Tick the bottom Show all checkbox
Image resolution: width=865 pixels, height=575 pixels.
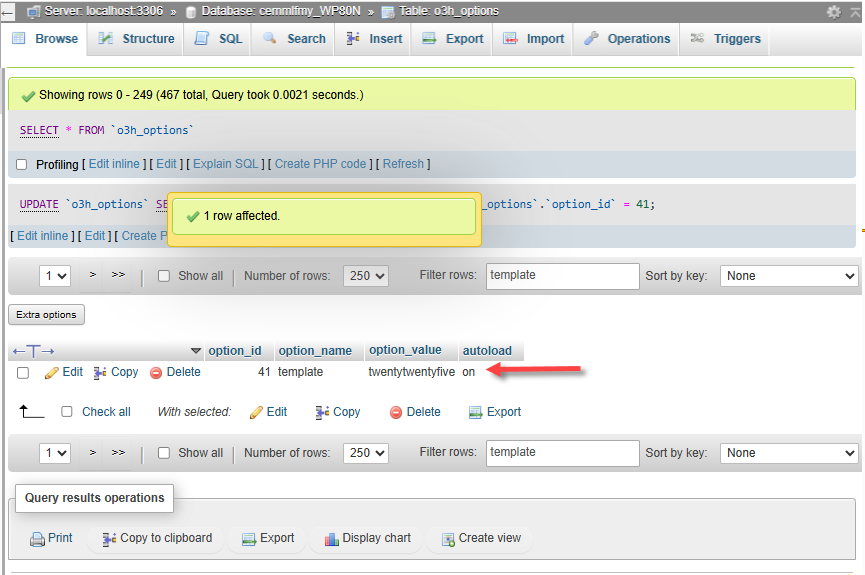[164, 453]
